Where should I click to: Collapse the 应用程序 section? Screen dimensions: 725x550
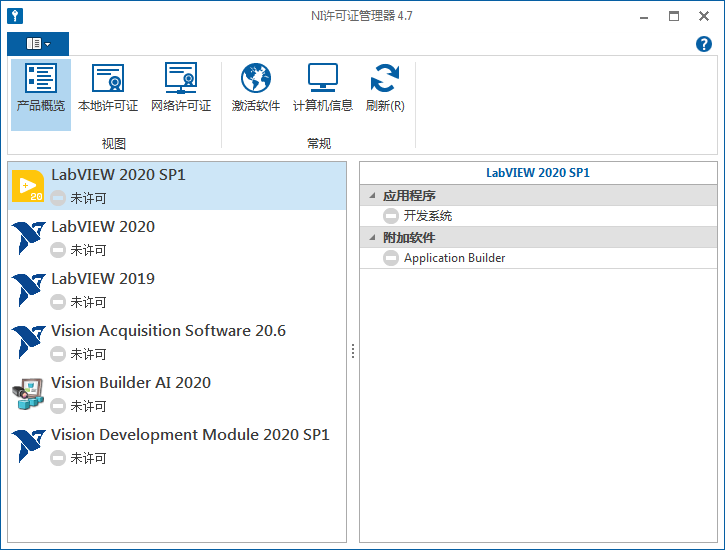click(372, 196)
